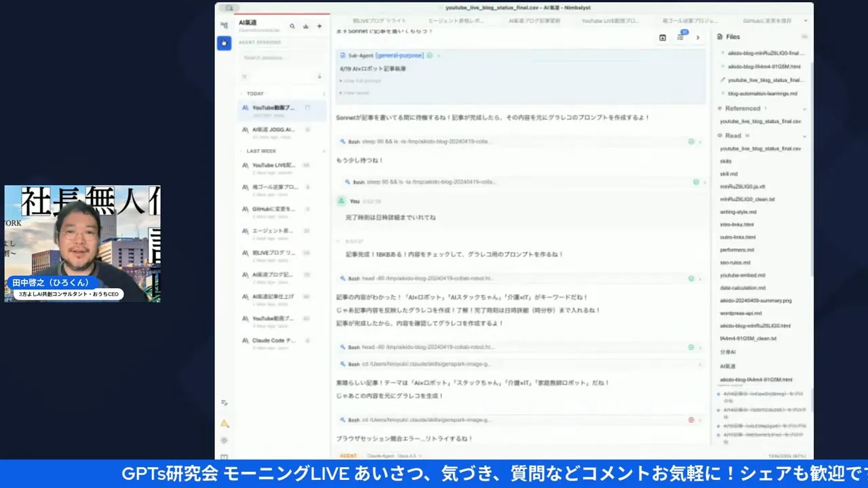Toggle the red status indicator on last Bash command
The image size is (868, 488).
pos(691,419)
